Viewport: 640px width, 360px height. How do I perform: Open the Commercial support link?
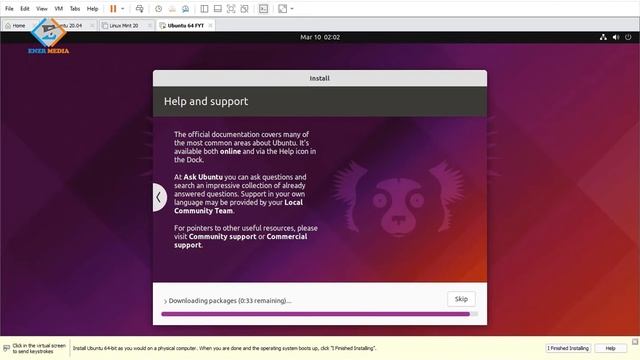point(241,241)
